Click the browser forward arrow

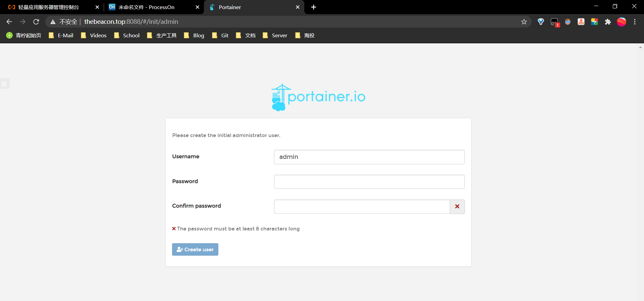(x=22, y=22)
